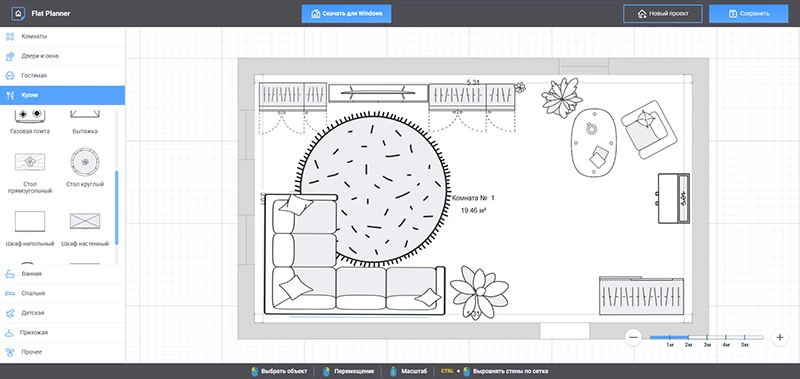
Task: Click the Детская category icon
Action: (10, 313)
